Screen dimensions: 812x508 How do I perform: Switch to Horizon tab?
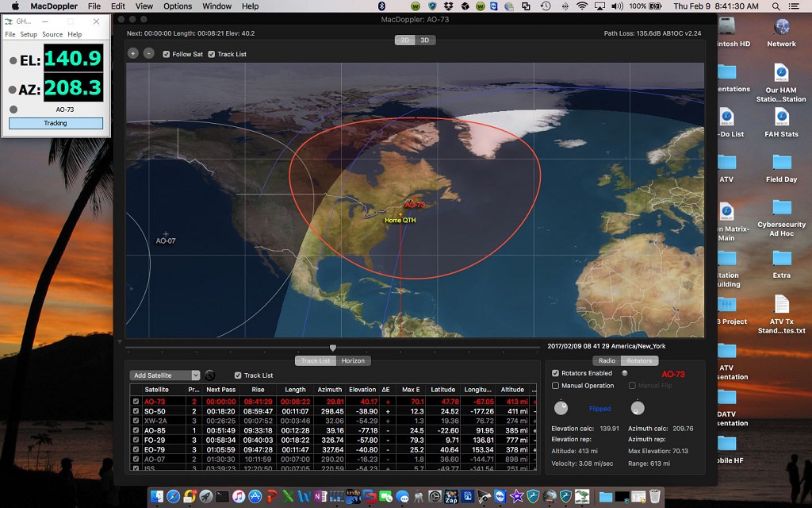[353, 361]
